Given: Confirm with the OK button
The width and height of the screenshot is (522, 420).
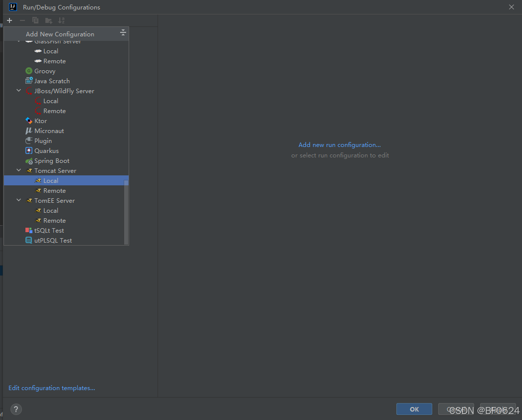Looking at the screenshot, I should 414,410.
